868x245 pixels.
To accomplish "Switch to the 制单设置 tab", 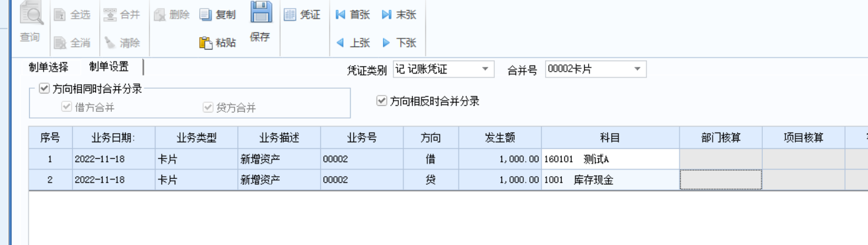I will click(x=109, y=67).
